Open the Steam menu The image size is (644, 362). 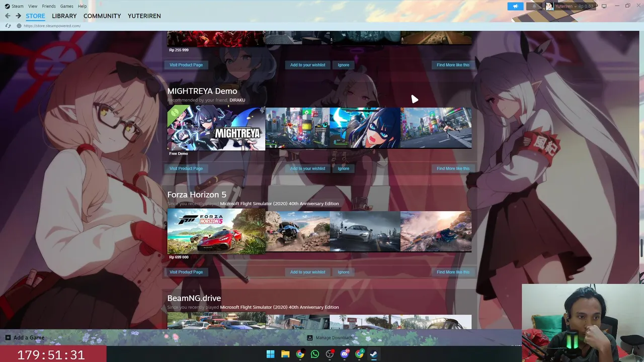coord(18,6)
